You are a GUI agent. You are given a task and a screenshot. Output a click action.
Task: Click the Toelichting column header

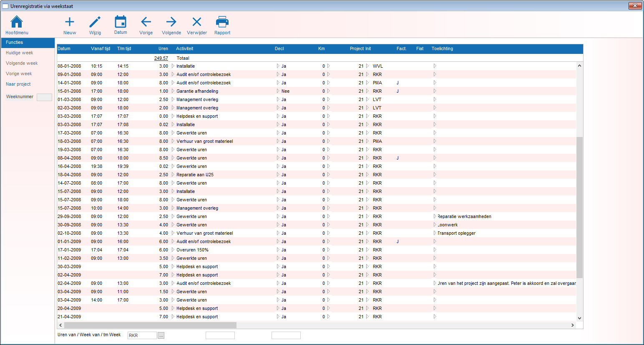(x=442, y=49)
